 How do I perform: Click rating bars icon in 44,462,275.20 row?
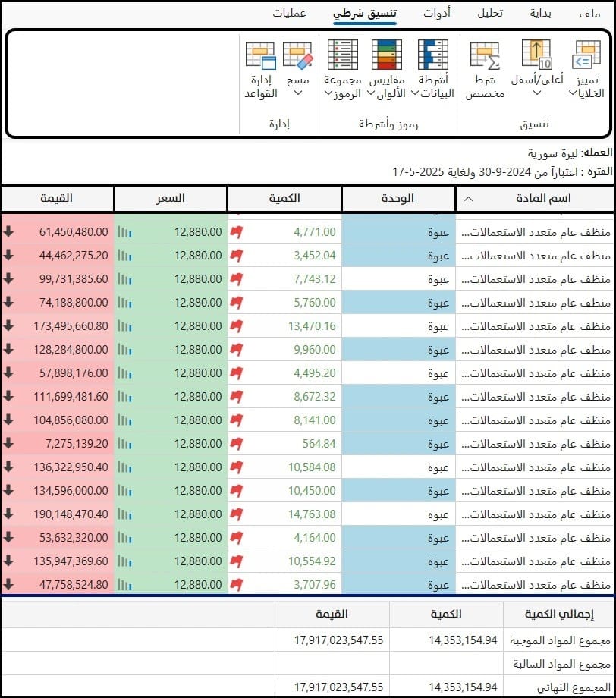124,256
